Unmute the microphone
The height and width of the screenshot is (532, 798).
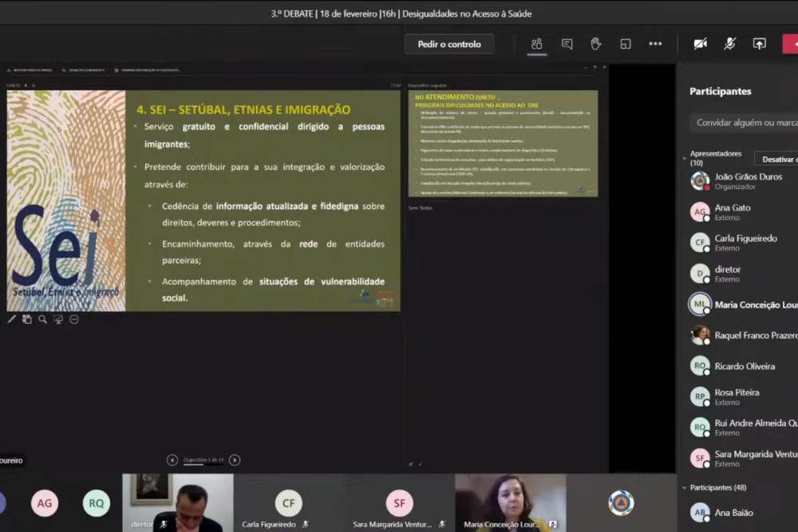[730, 44]
